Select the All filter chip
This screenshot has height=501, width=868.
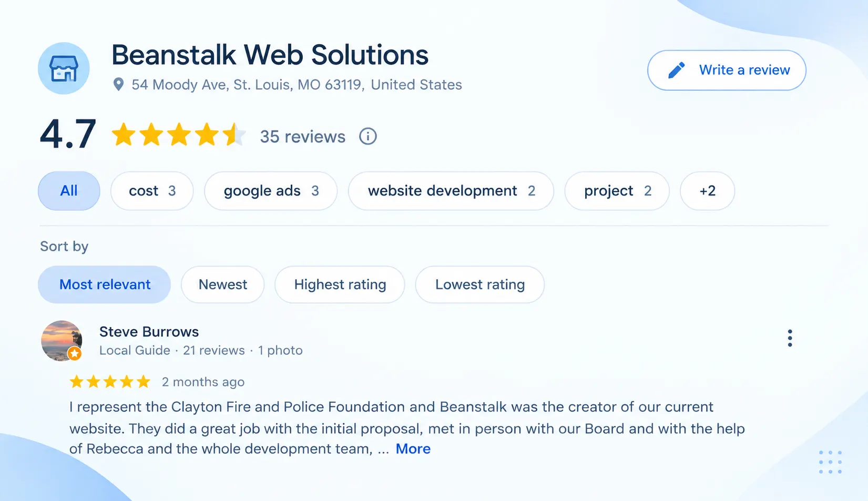[x=69, y=191]
